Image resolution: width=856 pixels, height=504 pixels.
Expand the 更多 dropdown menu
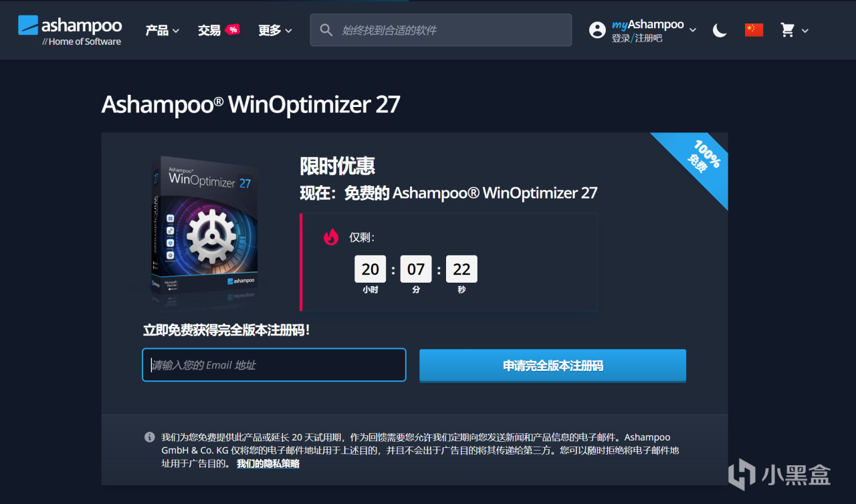(276, 30)
